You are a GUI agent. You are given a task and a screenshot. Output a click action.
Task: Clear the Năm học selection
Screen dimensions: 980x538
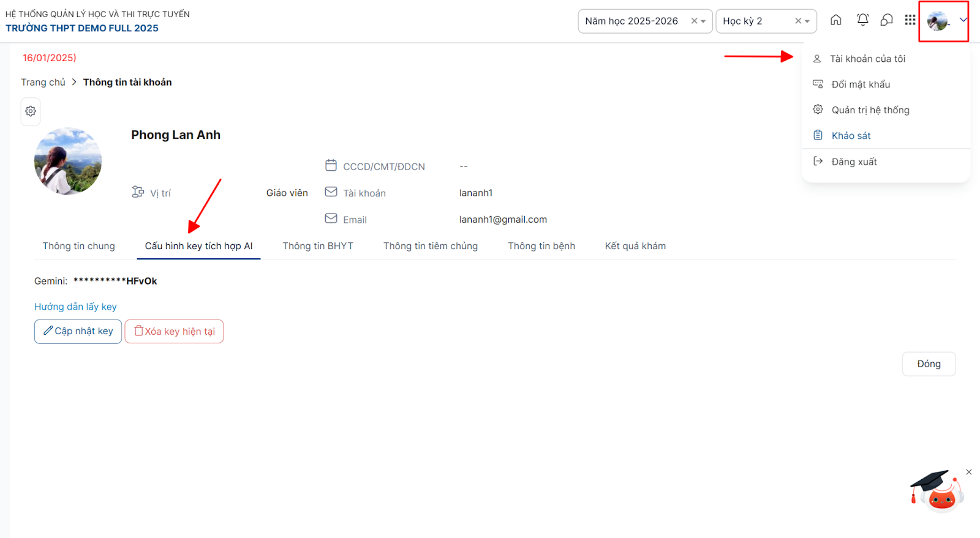[x=694, y=21]
